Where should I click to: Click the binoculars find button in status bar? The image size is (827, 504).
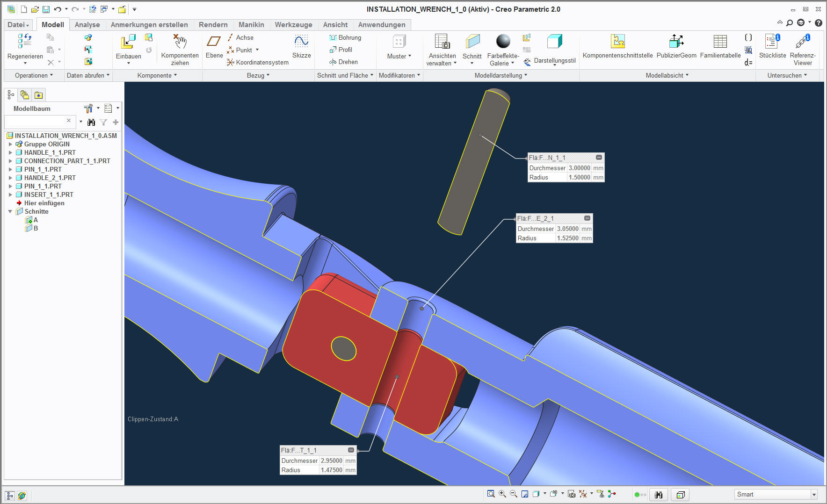click(659, 495)
